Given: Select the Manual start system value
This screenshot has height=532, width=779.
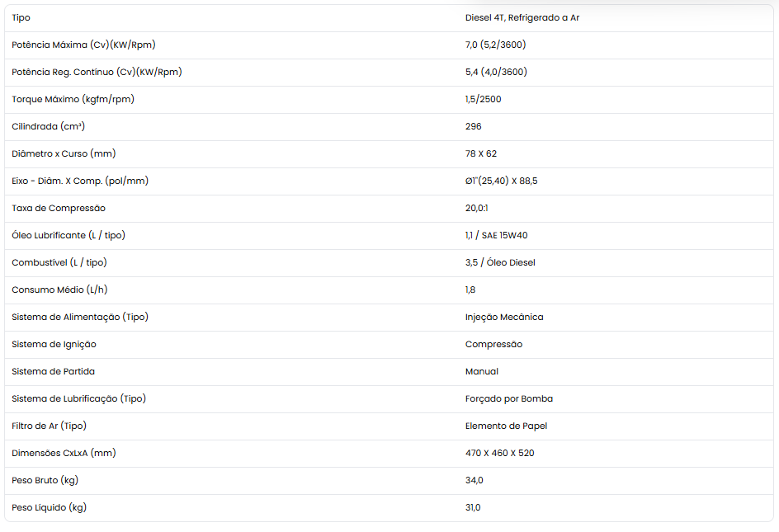Looking at the screenshot, I should (481, 371).
